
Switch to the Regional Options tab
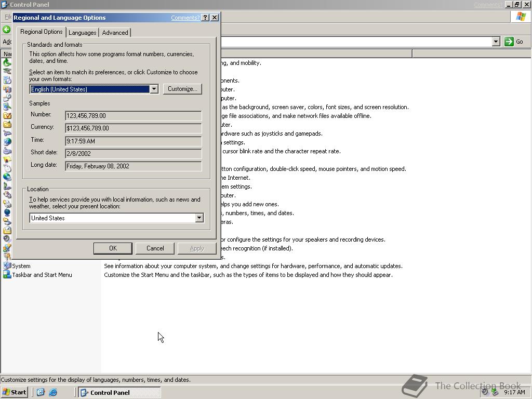42,32
